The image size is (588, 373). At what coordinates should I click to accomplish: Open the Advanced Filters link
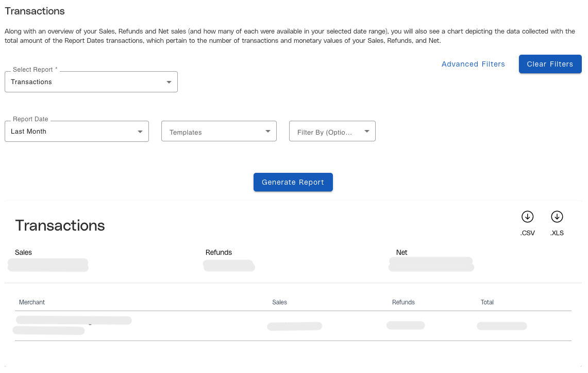pos(473,64)
